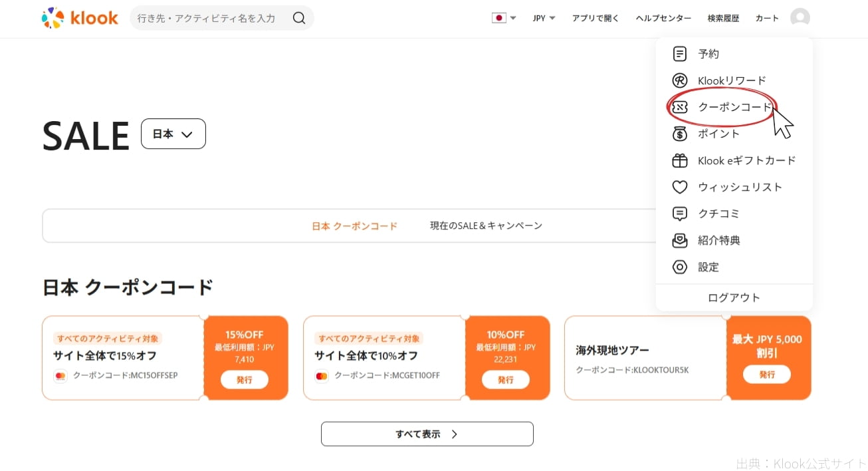Image resolution: width=868 pixels, height=471 pixels.
Task: Switch to 日本 クーポンコード tab
Action: click(x=355, y=226)
